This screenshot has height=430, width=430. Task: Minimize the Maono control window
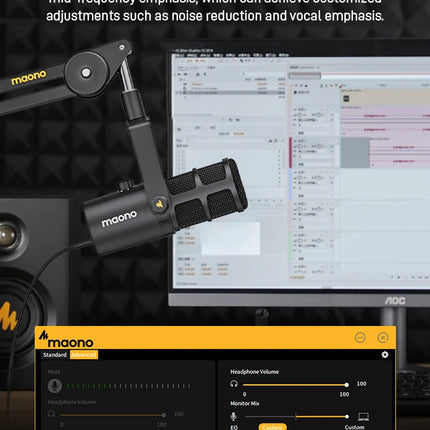pos(360,338)
